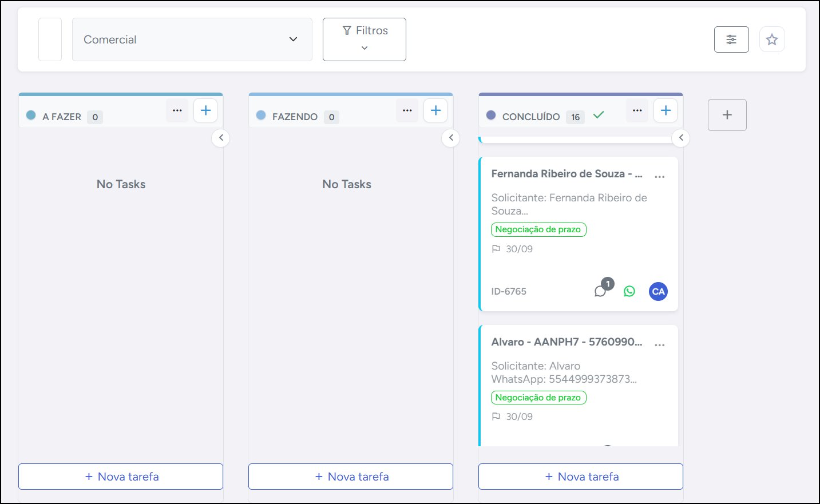Open the Alvaro - AANPH7 card title

567,342
